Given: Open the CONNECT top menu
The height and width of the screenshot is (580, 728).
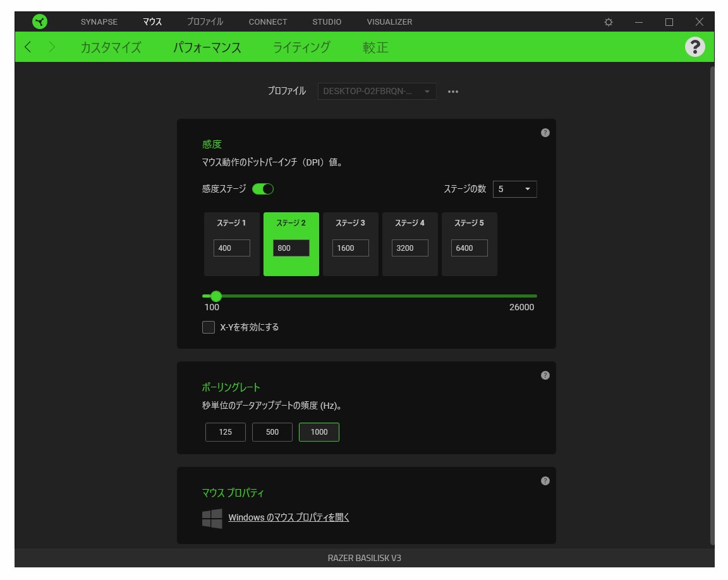Looking at the screenshot, I should pyautogui.click(x=267, y=22).
